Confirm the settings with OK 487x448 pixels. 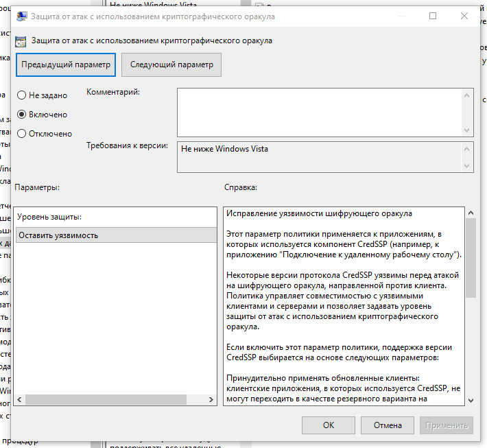(x=329, y=425)
